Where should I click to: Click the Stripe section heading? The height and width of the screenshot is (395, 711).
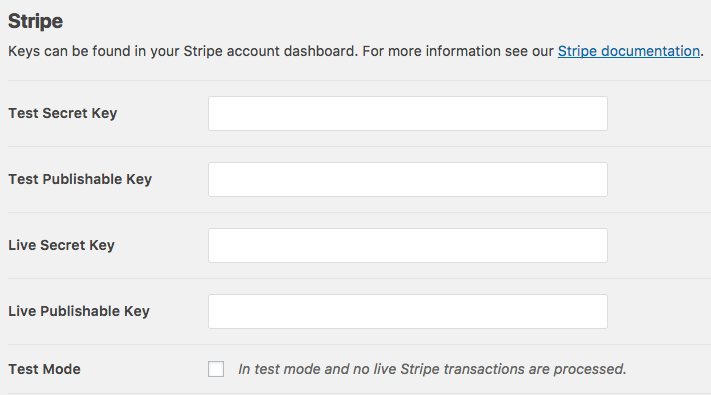(35, 21)
